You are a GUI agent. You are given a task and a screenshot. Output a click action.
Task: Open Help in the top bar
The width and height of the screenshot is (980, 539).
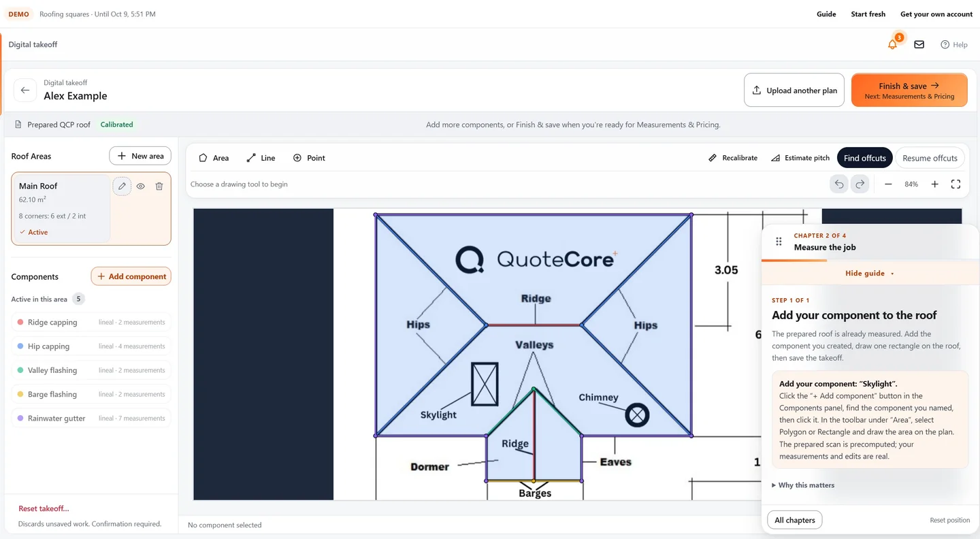(x=953, y=44)
